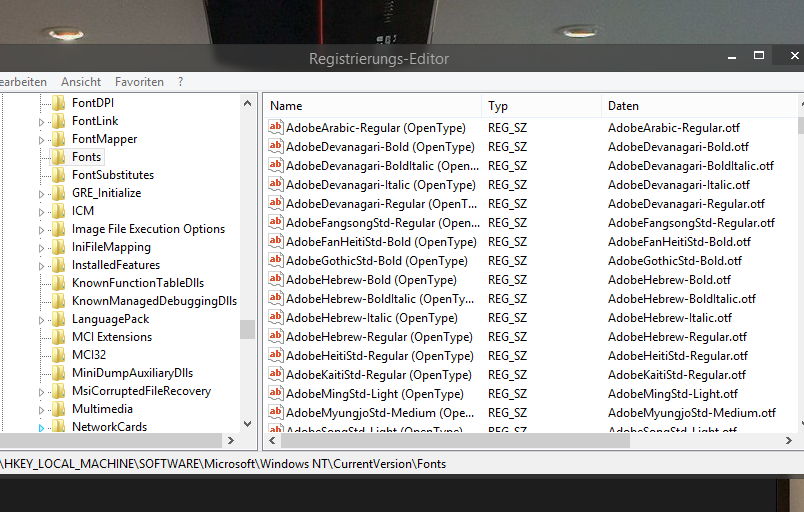
Task: Expand the GRE_Initialize tree node
Action: point(42,194)
